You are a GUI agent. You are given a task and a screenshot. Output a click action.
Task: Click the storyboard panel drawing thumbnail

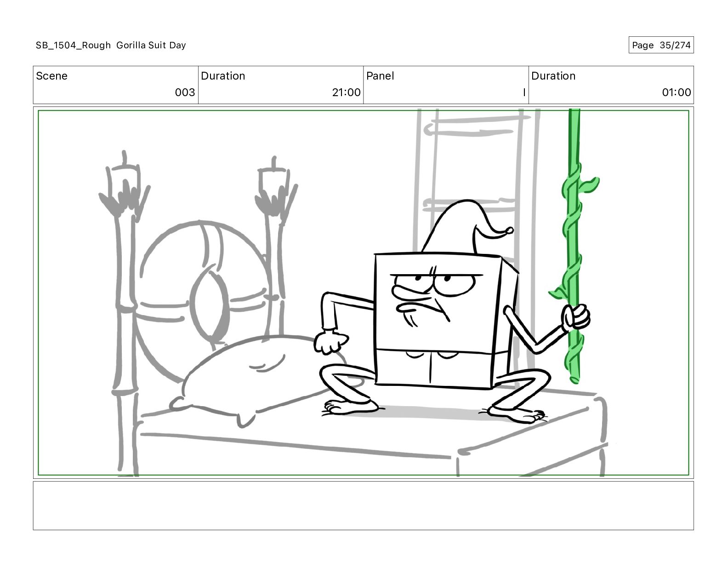click(x=363, y=293)
